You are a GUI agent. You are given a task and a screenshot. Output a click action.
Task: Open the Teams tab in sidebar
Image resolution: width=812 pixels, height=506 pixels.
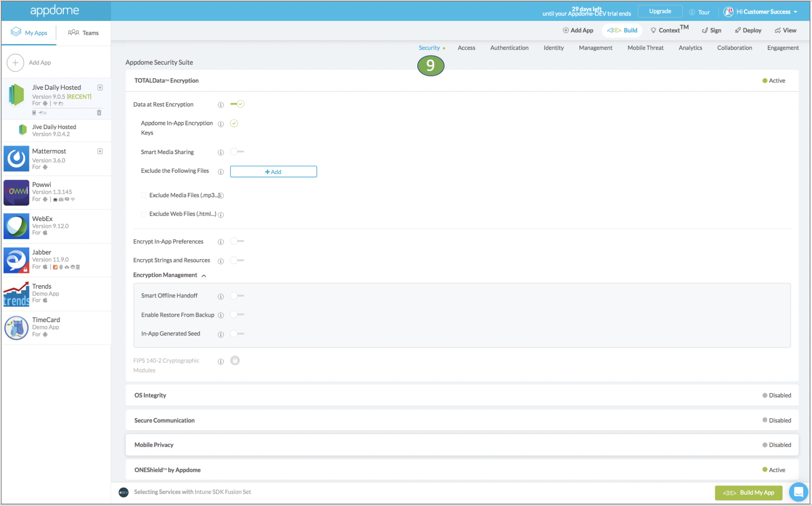pos(83,33)
